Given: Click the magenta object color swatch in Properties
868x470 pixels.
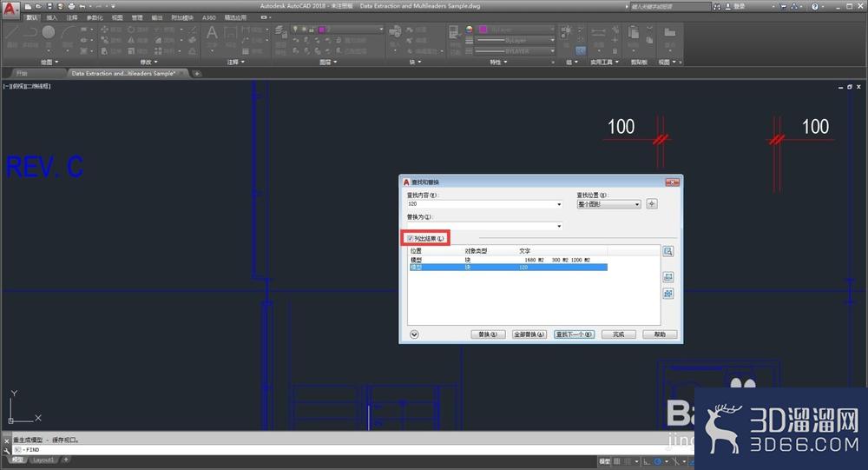Looking at the screenshot, I should pyautogui.click(x=483, y=29).
